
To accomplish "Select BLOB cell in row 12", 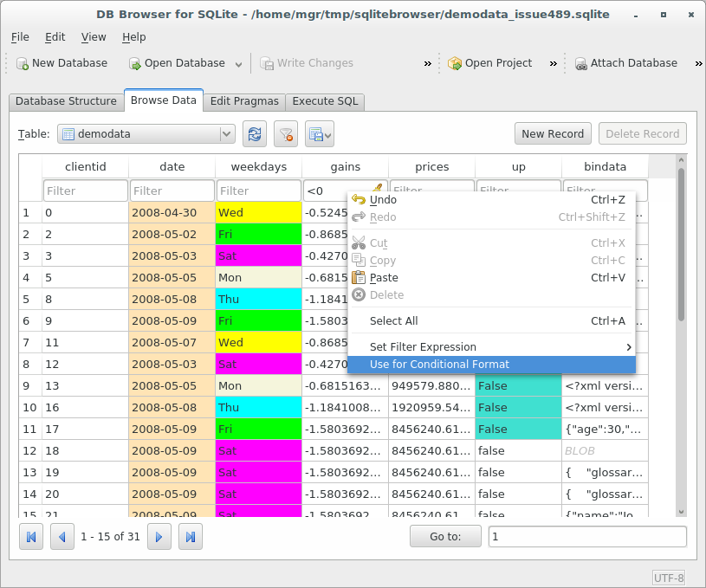I will (605, 450).
